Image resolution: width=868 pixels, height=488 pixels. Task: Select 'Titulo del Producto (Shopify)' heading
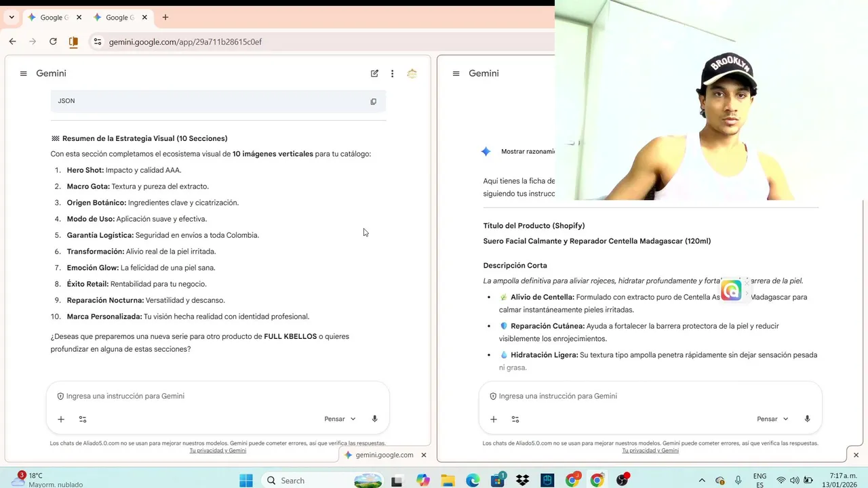click(x=534, y=226)
